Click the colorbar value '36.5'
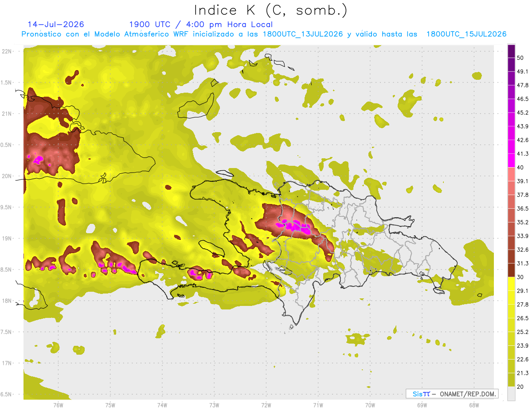This screenshot has height=411, width=532. (x=523, y=208)
